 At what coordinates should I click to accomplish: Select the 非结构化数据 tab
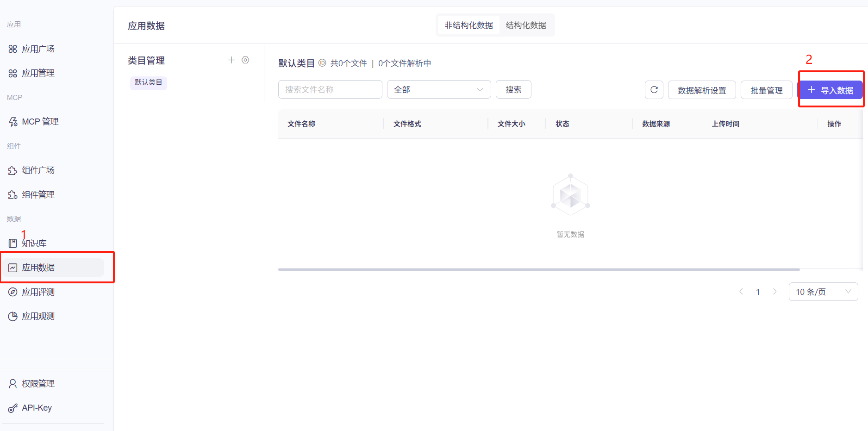tap(468, 25)
